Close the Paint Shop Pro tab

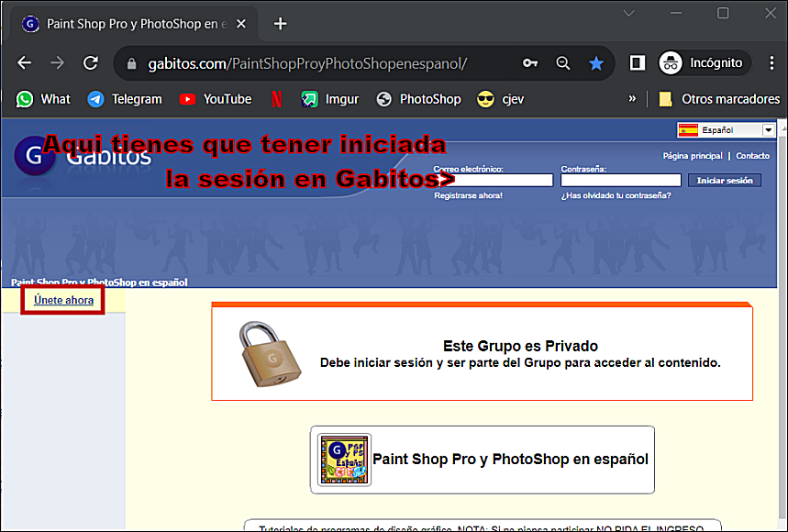[241, 24]
